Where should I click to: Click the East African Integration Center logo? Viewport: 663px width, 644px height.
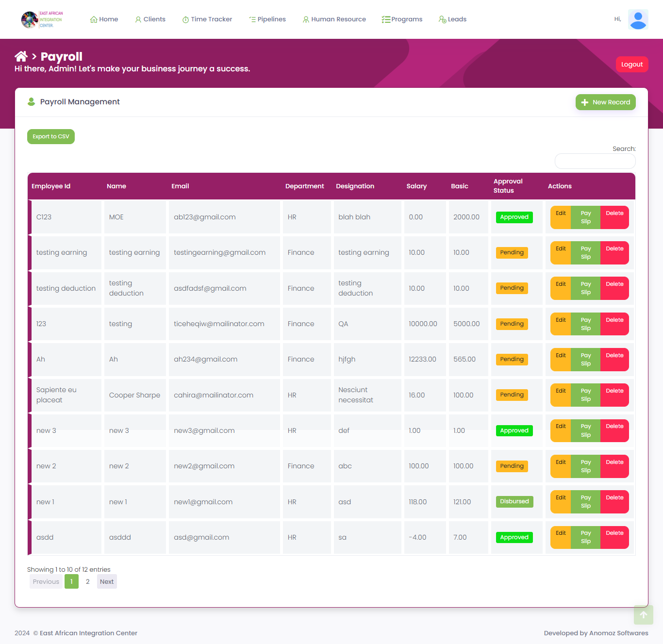tap(42, 19)
